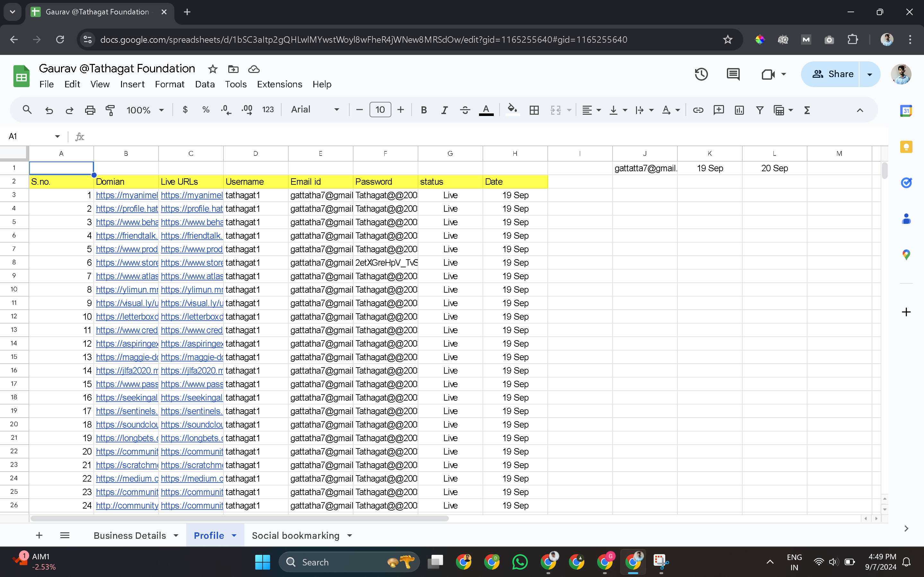Click the insert chart icon

pyautogui.click(x=739, y=110)
